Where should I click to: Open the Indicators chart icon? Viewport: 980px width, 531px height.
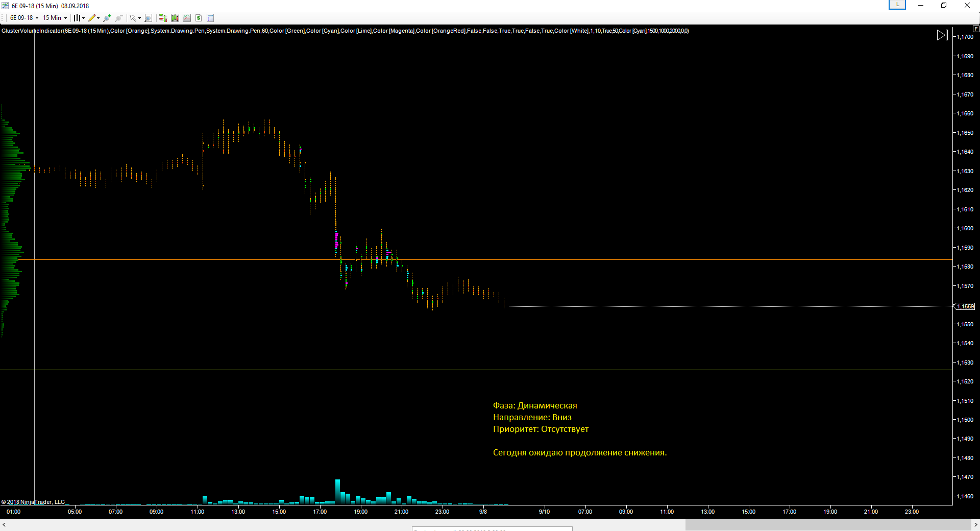[187, 18]
